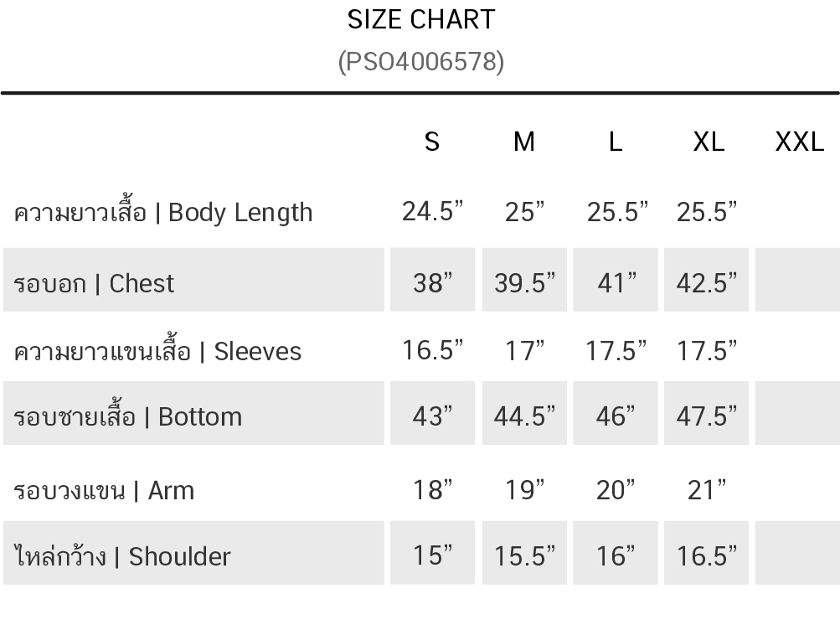
Task: Click the 47.5” Bottom value for XL
Action: pos(707,416)
